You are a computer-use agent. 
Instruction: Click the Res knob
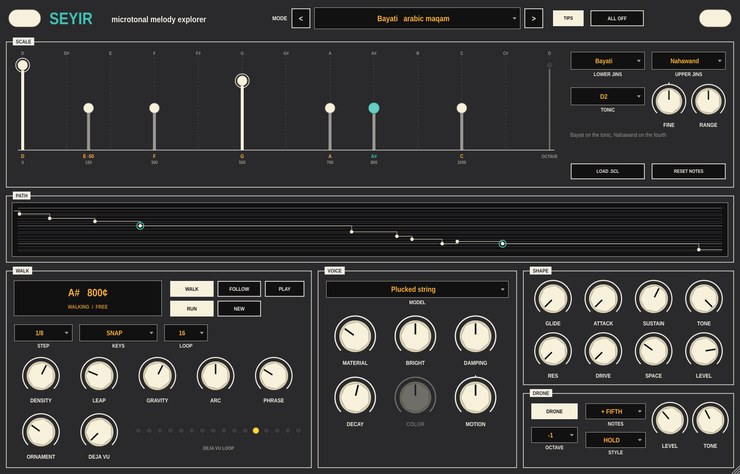[553, 351]
